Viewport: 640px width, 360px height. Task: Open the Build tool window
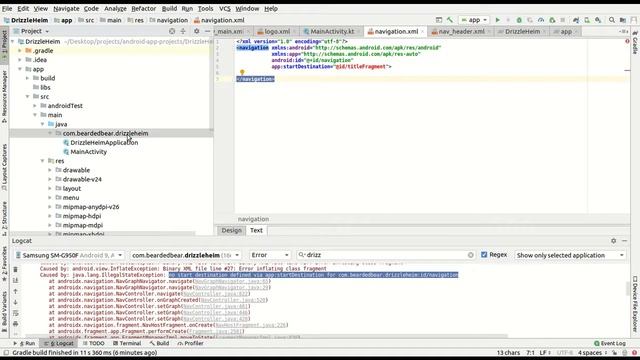[159, 343]
